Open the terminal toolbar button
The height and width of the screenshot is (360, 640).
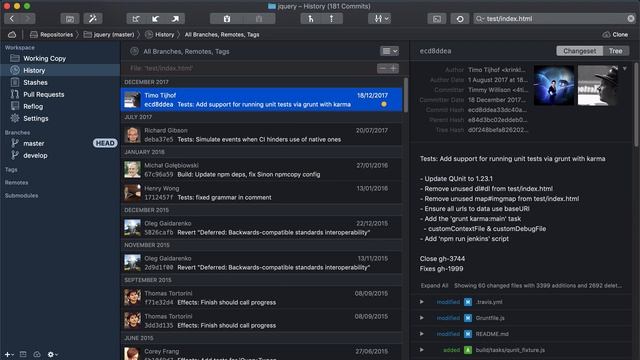click(437, 19)
